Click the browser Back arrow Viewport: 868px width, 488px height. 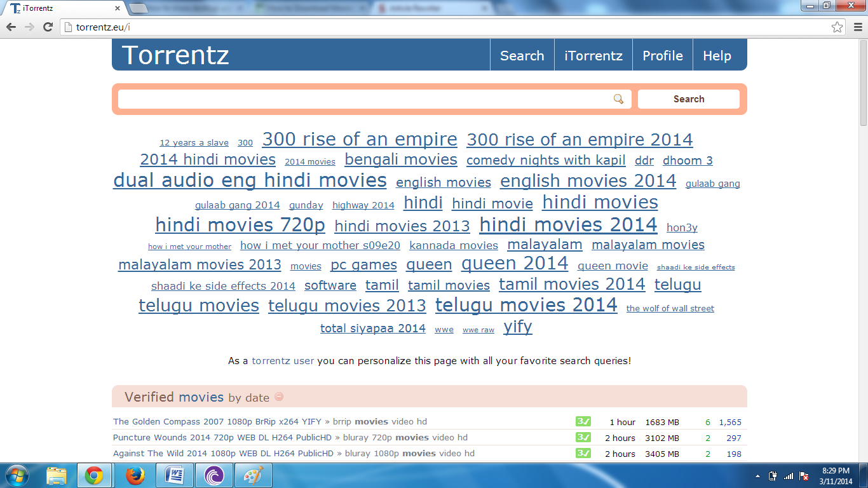pos(11,27)
